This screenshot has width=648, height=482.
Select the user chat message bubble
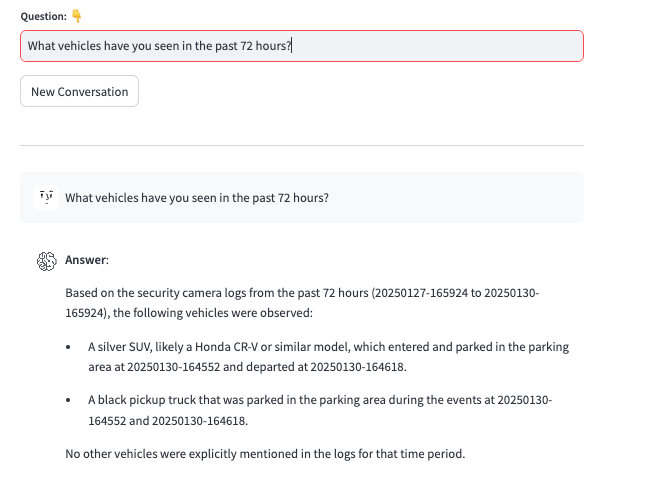pos(302,198)
